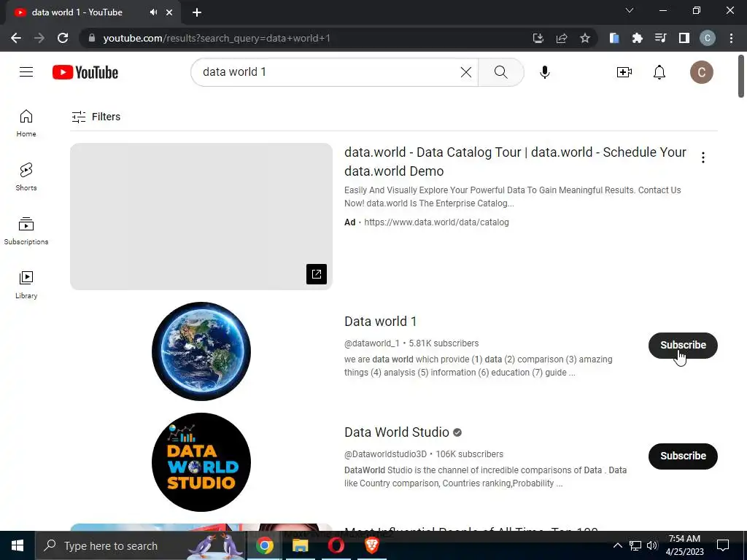747x560 pixels.
Task: Click @Dataworldstudio3D handle text
Action: (385, 454)
